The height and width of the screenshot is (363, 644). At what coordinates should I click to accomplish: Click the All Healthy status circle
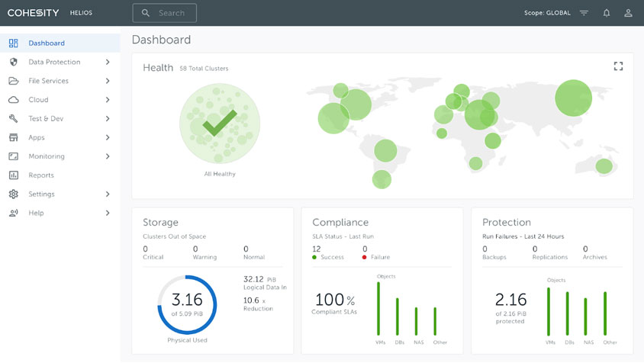220,124
